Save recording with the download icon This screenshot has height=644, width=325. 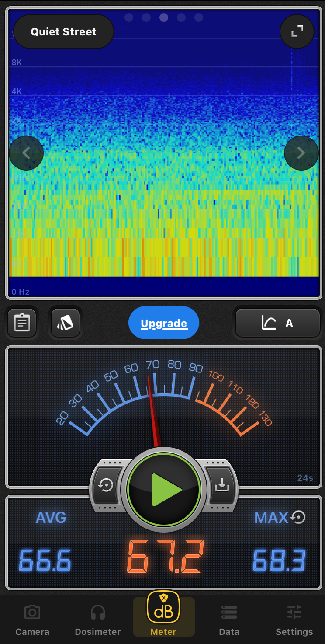click(221, 485)
